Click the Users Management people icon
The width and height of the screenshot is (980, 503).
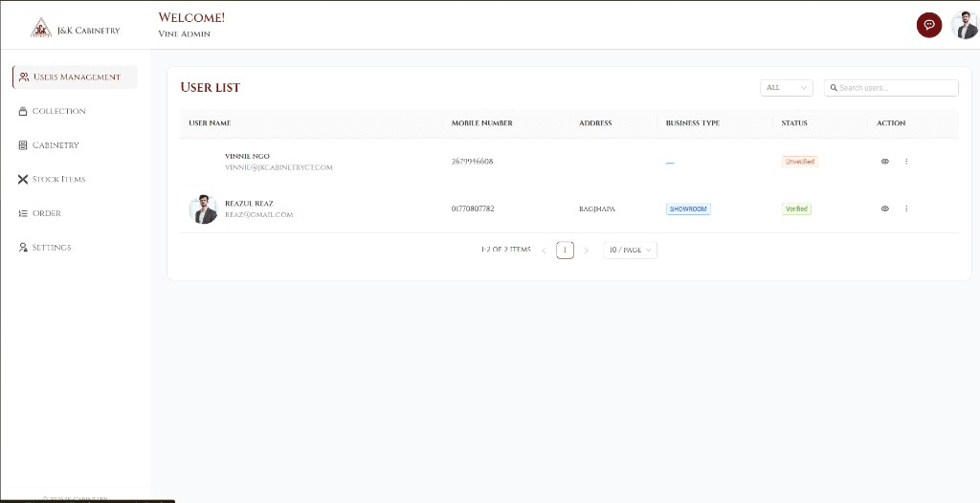24,77
